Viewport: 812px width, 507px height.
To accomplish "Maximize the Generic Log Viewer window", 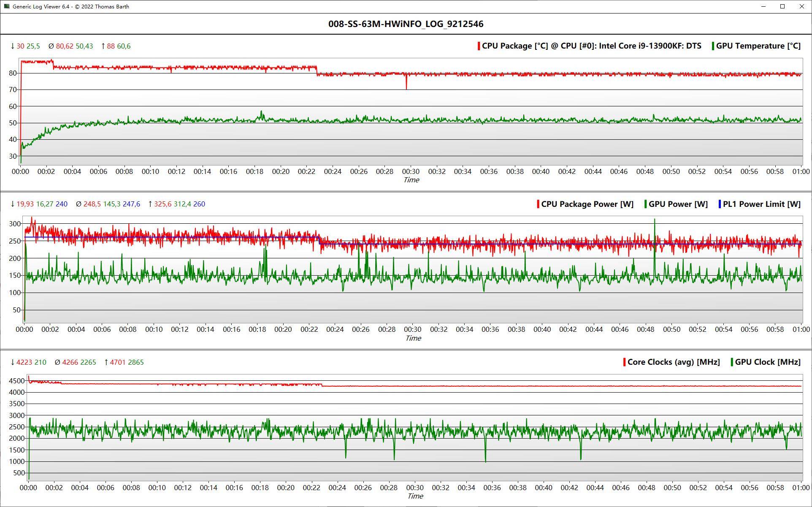I will click(x=782, y=6).
